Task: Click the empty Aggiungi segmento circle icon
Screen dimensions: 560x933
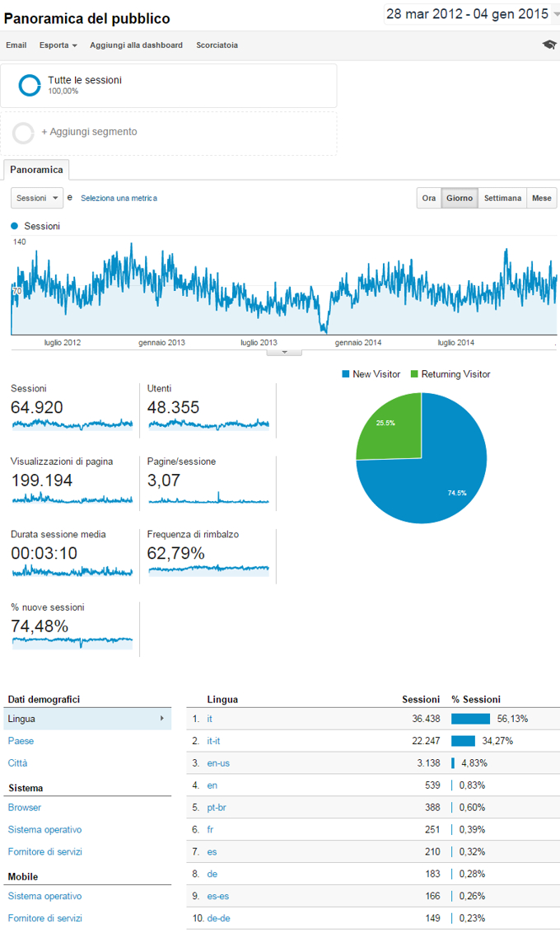Action: [23, 134]
